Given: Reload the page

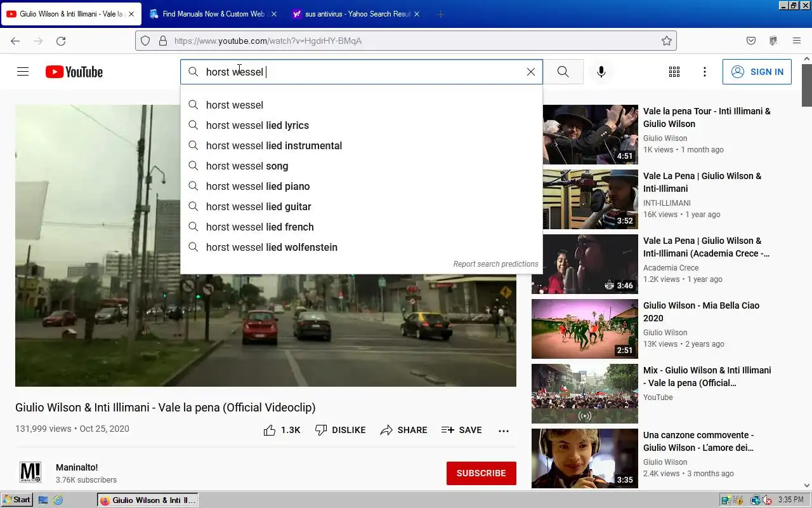Looking at the screenshot, I should point(61,41).
